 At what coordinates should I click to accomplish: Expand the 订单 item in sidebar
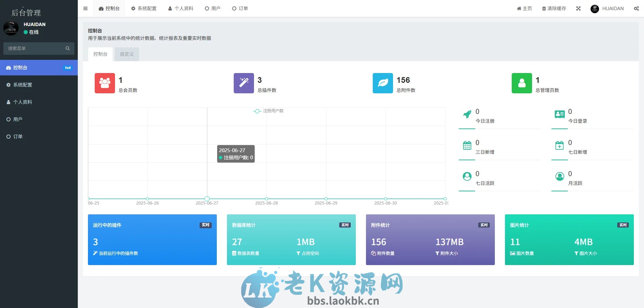[18, 136]
